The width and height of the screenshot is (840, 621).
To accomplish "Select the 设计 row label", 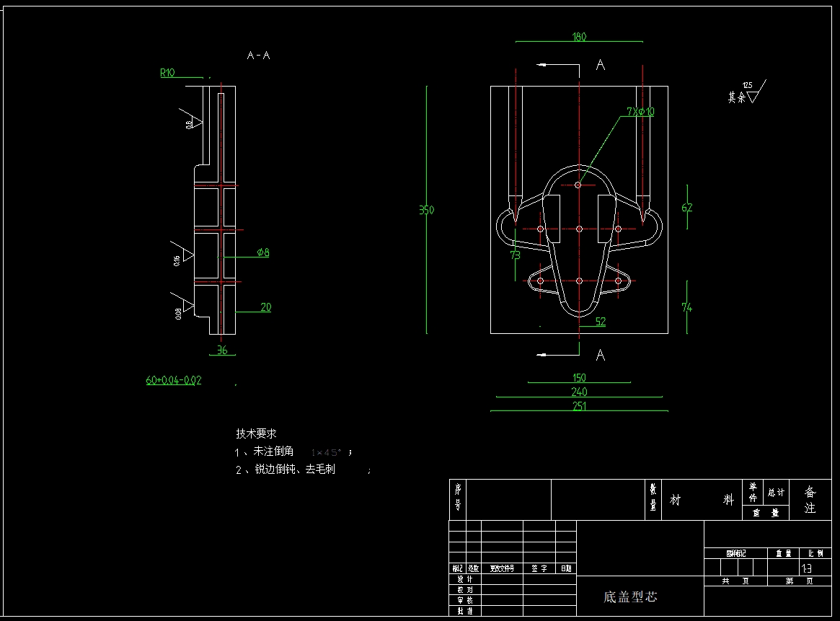I will click(x=465, y=579).
